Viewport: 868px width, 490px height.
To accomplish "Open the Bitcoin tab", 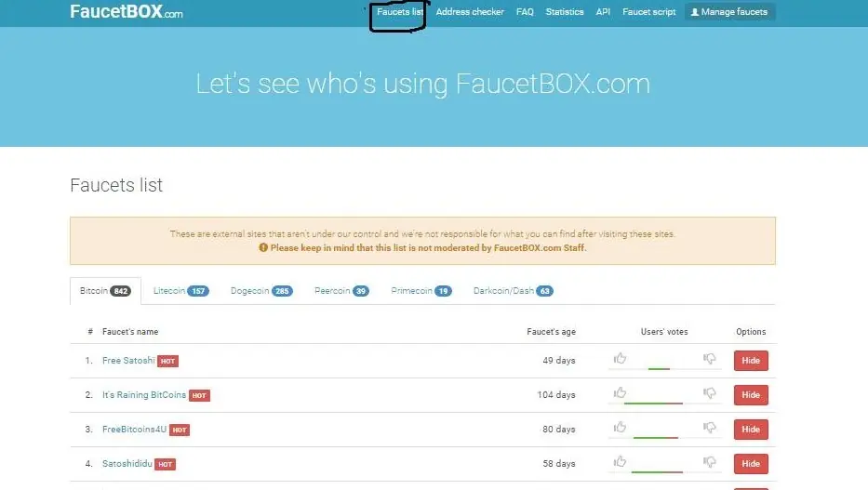I will pos(105,291).
